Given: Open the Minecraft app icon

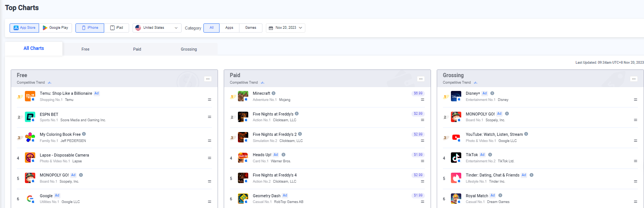Looking at the screenshot, I should (x=243, y=96).
